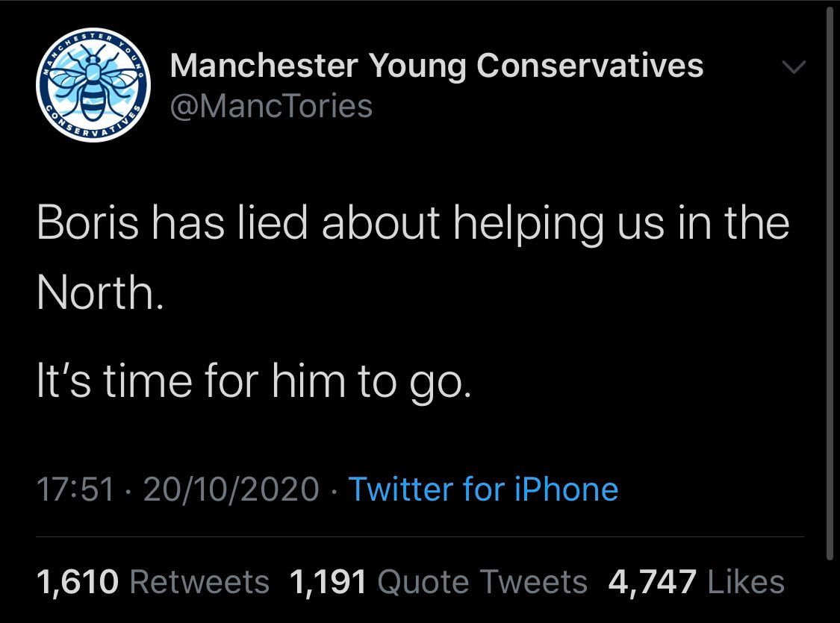The image size is (840, 623).
Task: View the Likes list
Action: (x=744, y=582)
